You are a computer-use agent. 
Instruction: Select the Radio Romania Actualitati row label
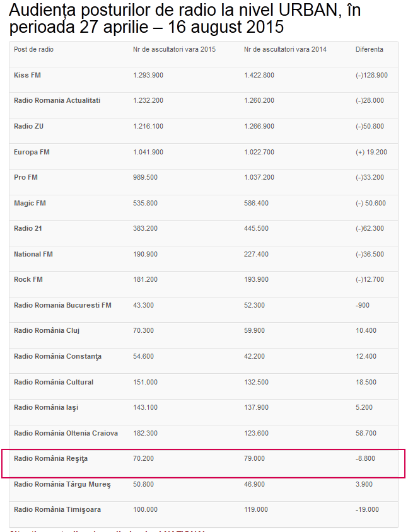[57, 100]
